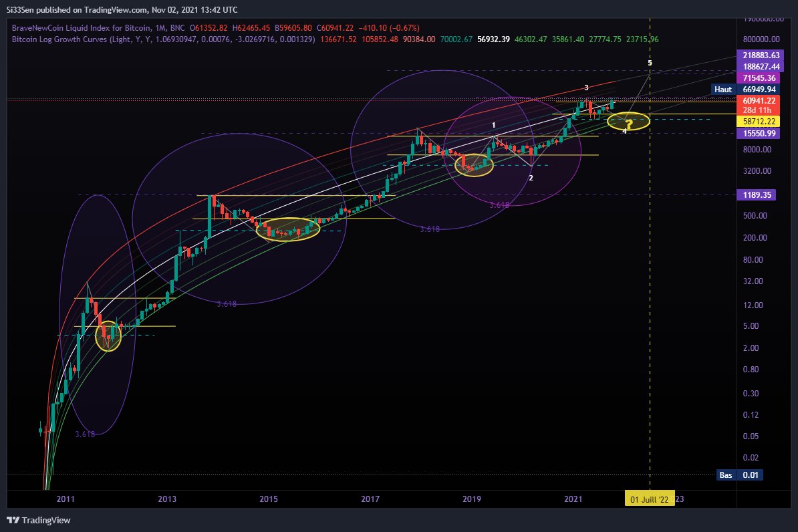Click indicator value 90384.00
Viewport: 798px width, 532px height.
point(419,39)
